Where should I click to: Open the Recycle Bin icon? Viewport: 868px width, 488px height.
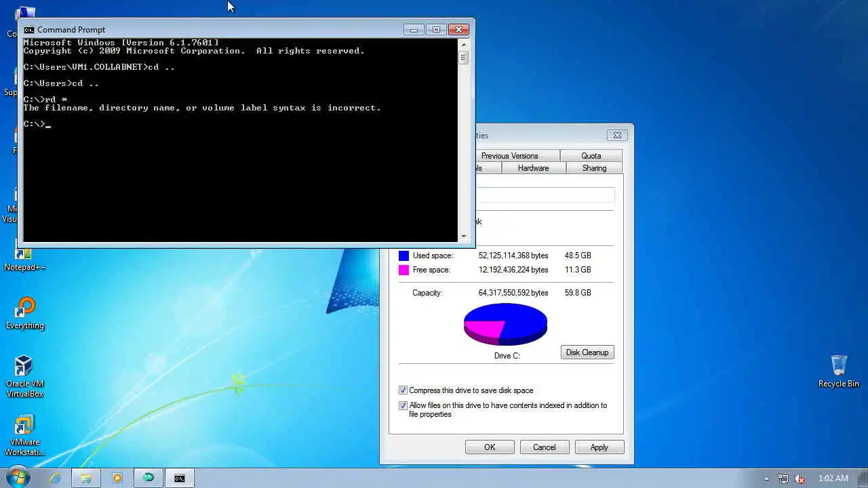click(839, 371)
